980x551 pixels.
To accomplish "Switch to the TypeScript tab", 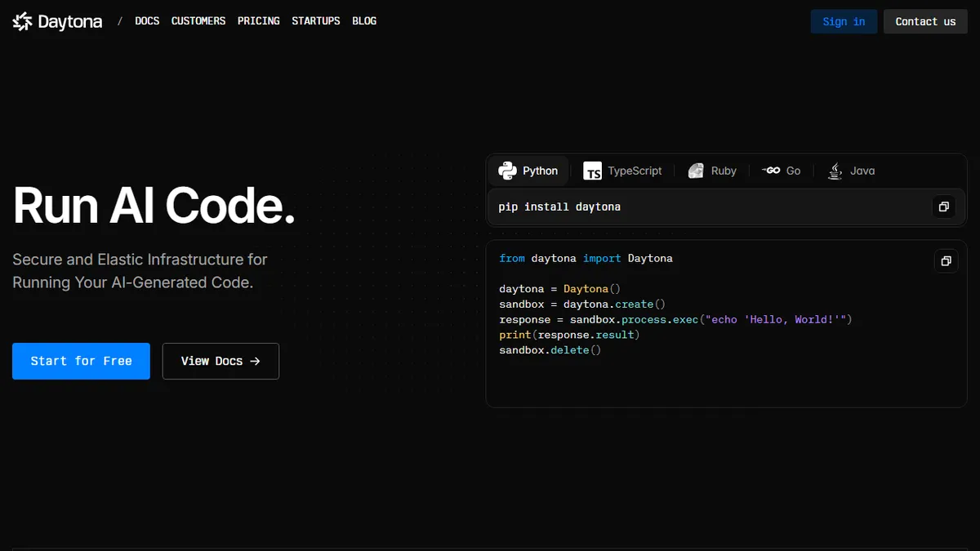I will click(x=622, y=171).
